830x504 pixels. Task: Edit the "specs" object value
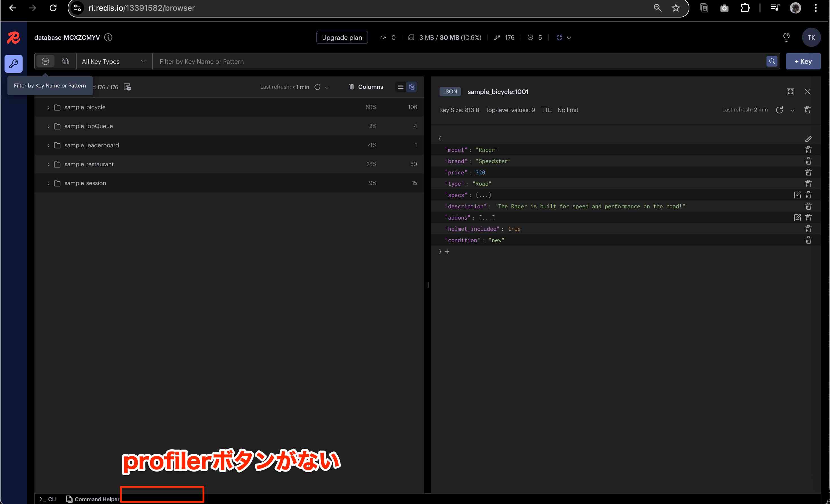point(797,195)
